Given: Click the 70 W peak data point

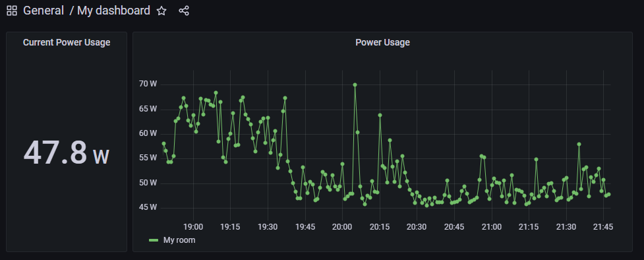Looking at the screenshot, I should (355, 84).
